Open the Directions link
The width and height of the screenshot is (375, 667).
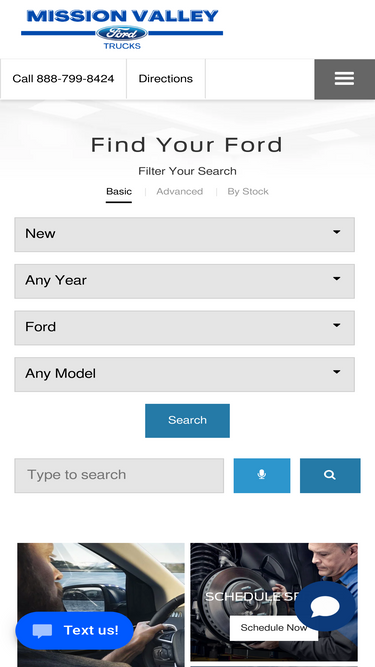click(166, 79)
